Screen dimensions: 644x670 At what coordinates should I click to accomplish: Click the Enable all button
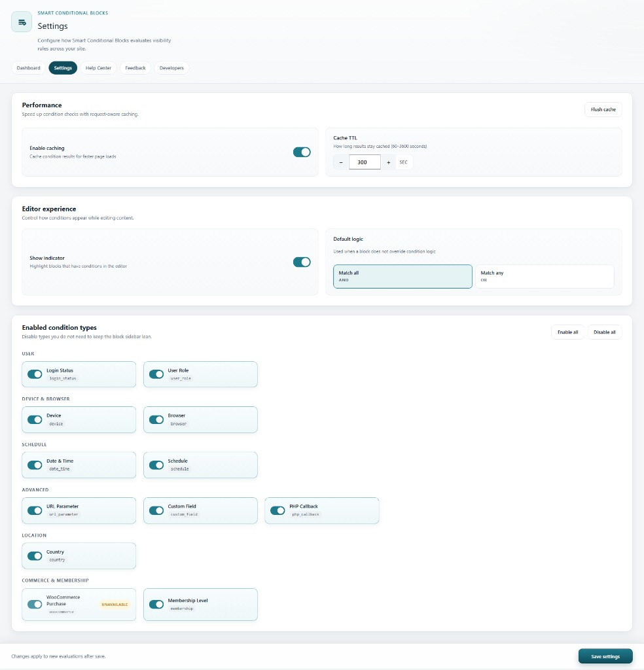(567, 332)
